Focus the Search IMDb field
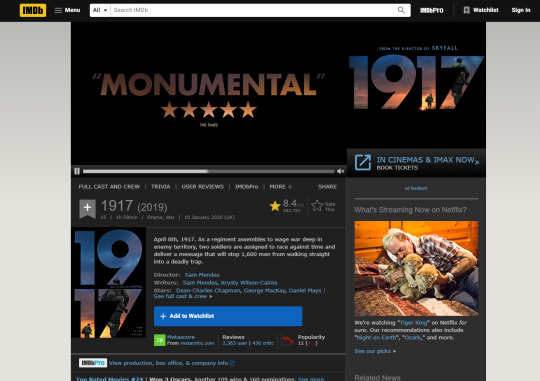Screen dimensions: 540x381 (x=253, y=10)
